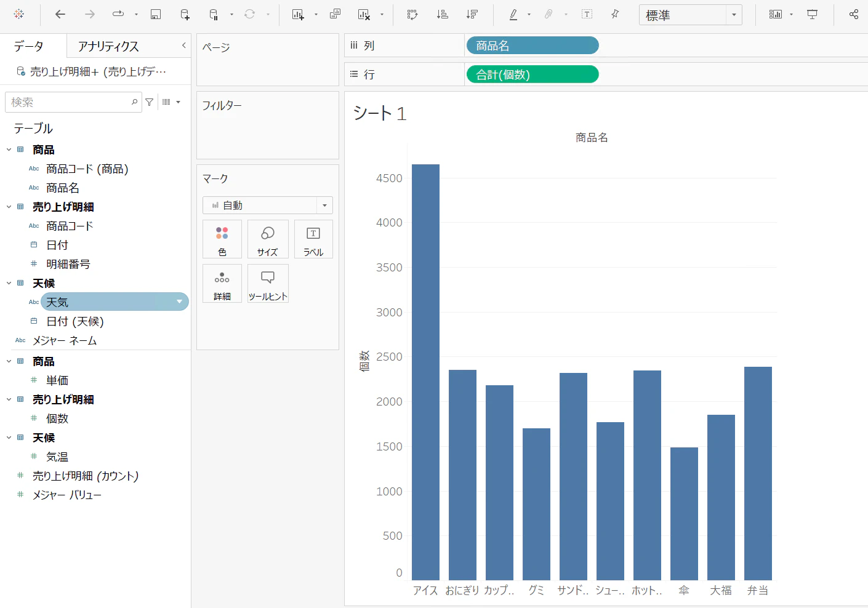Add a new data source via toolbar icon
Screen dimensions: 868x608
pos(185,14)
